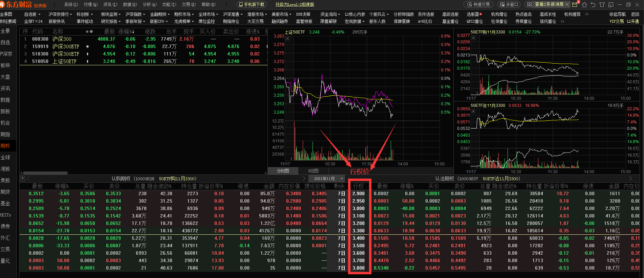644x278 pixels.
Task: Open VIP交易 link
Action: click(617, 21)
